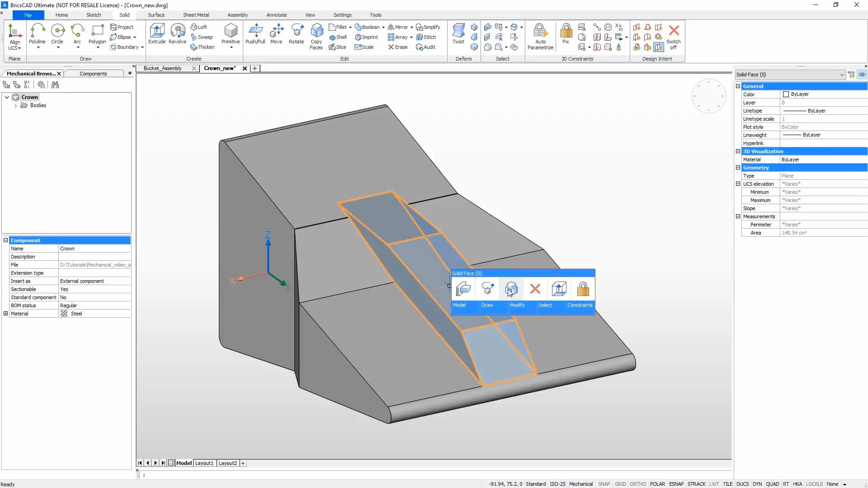The image size is (868, 488).
Task: Switch to the Sheet Metal ribbon tab
Action: pos(196,15)
